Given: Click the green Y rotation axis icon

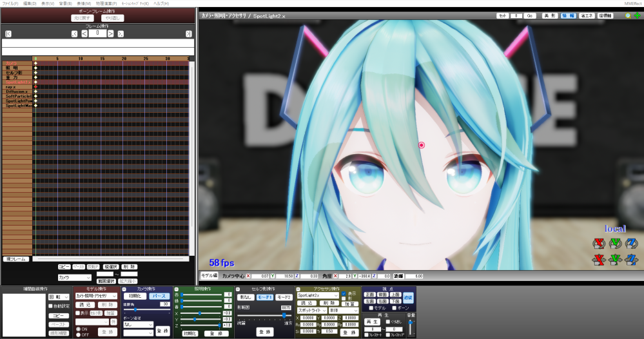Looking at the screenshot, I should (x=615, y=244).
